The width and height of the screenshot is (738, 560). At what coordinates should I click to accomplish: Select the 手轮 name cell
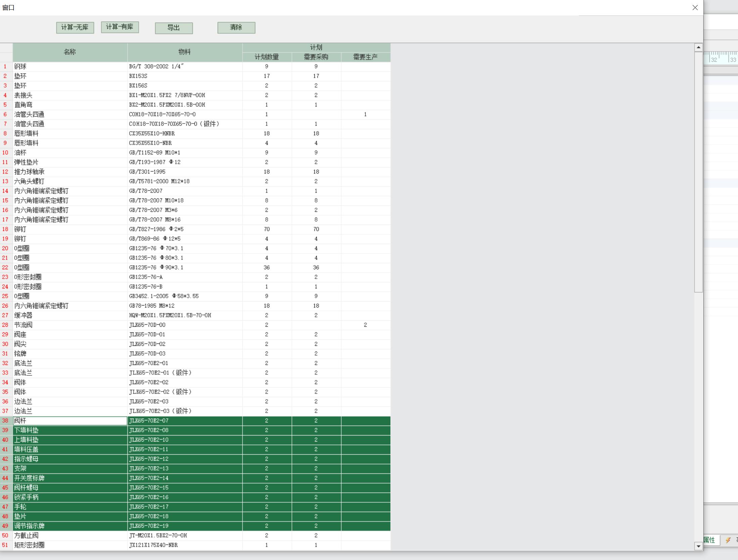click(x=70, y=507)
